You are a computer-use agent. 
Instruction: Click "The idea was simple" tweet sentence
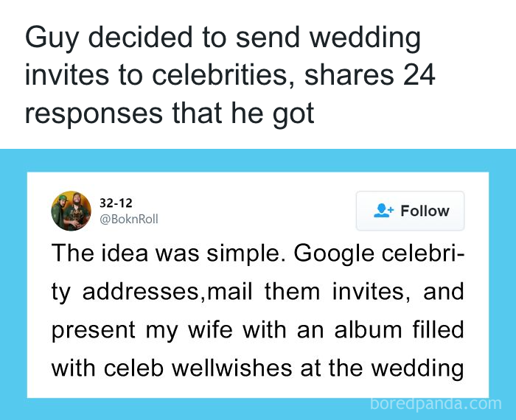point(167,253)
